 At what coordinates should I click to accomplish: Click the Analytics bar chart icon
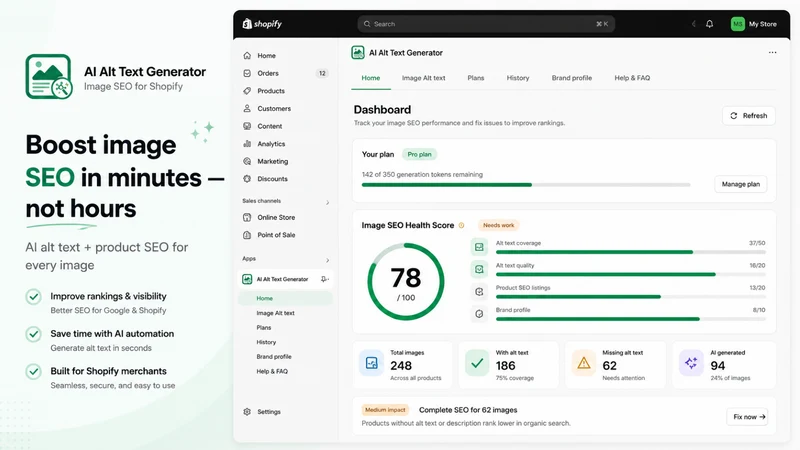coord(247,144)
